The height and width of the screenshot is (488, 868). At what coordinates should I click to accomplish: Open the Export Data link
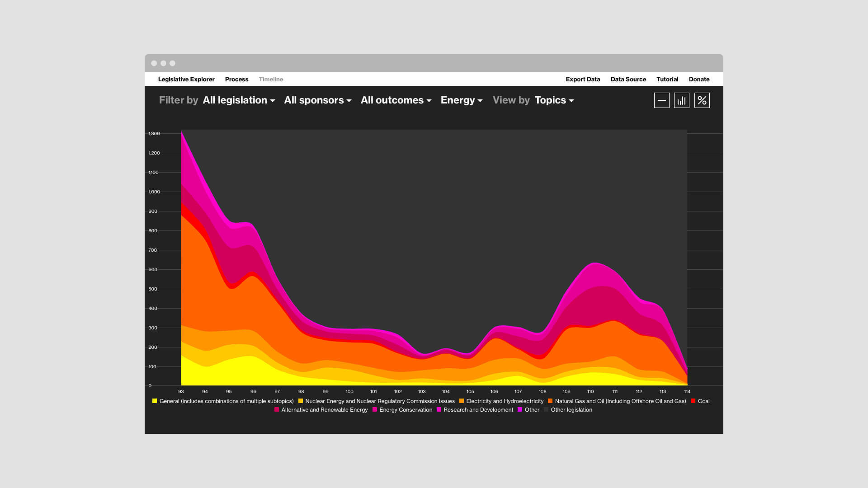(x=583, y=79)
